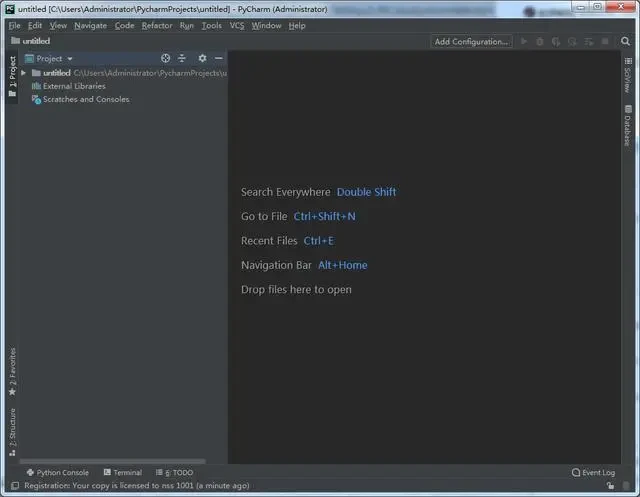This screenshot has width=640, height=497.
Task: Select External Libraries in project tree
Action: (x=73, y=86)
